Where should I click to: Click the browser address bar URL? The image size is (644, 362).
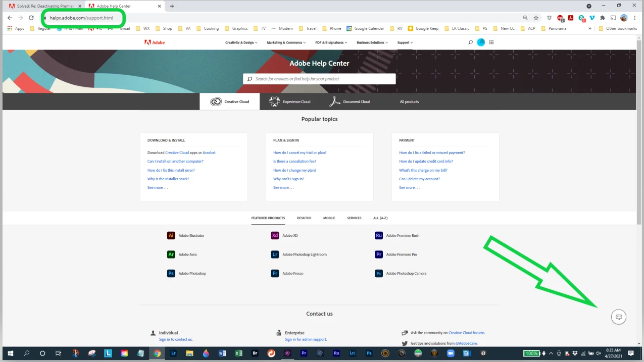point(81,18)
